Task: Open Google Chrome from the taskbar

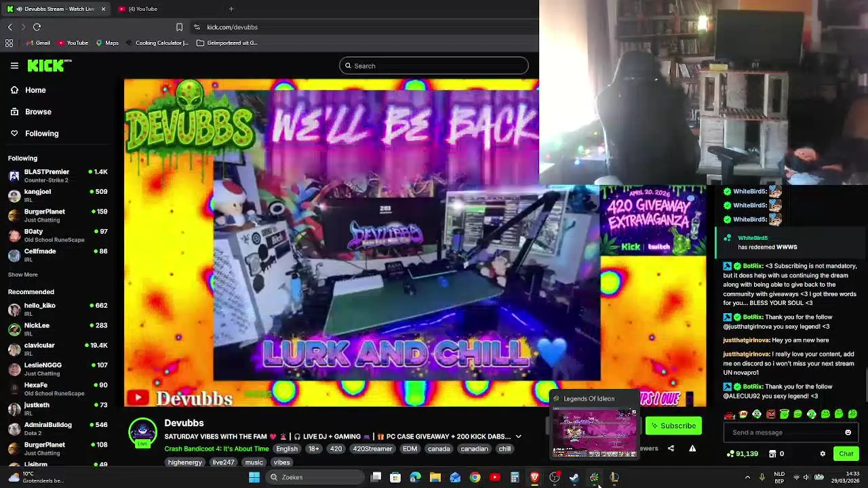Action: pyautogui.click(x=475, y=477)
